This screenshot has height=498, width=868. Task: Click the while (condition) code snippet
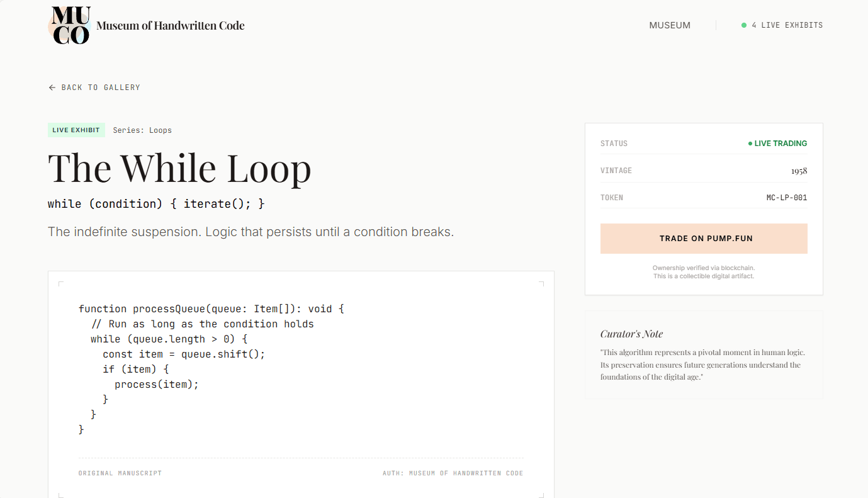155,203
